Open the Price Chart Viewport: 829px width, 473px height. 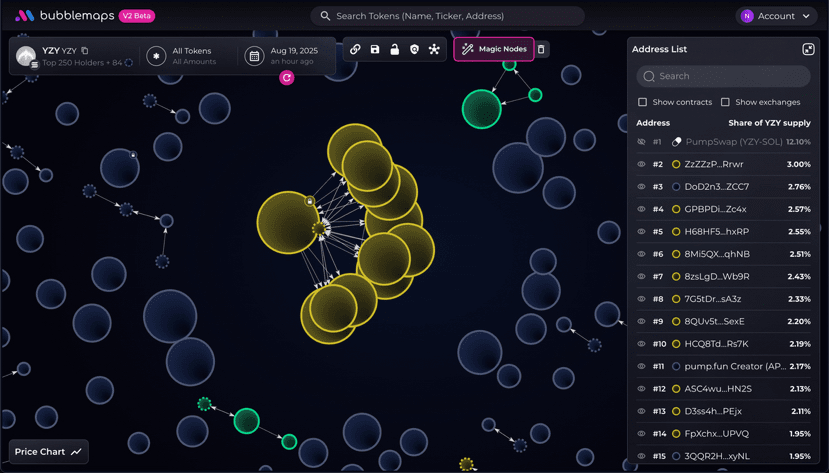[x=48, y=452]
